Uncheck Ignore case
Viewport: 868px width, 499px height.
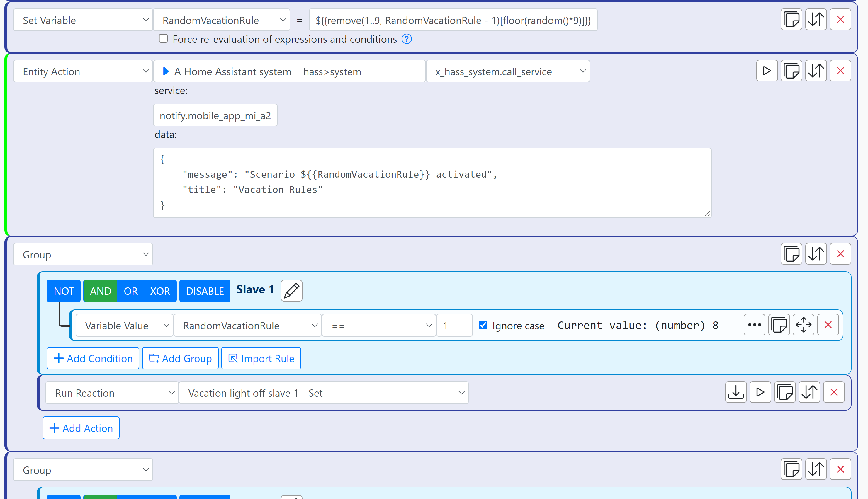483,325
